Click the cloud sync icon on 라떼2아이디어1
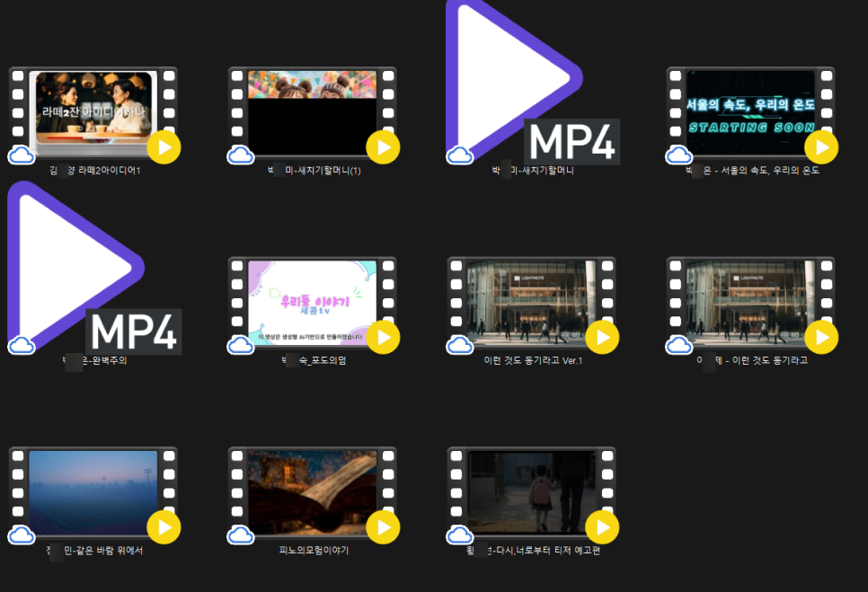 click(x=22, y=155)
